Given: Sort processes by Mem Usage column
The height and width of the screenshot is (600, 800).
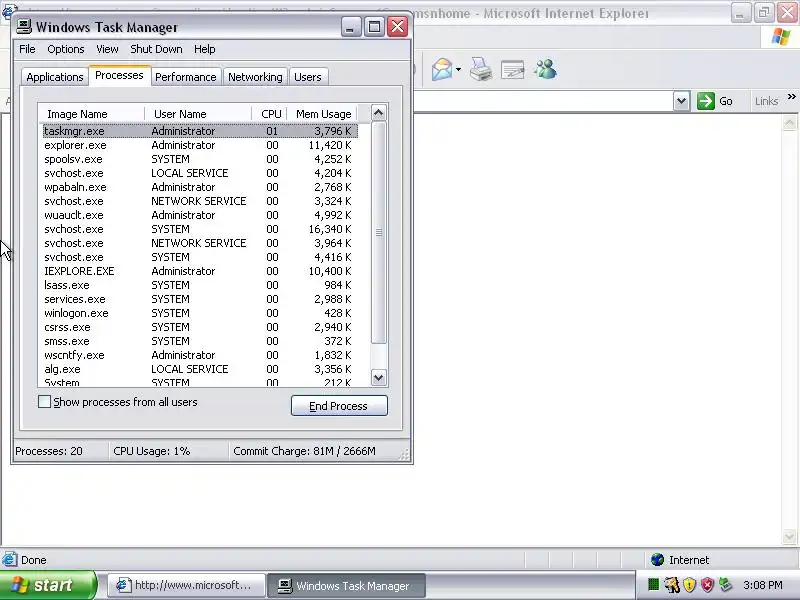Looking at the screenshot, I should click(x=322, y=114).
